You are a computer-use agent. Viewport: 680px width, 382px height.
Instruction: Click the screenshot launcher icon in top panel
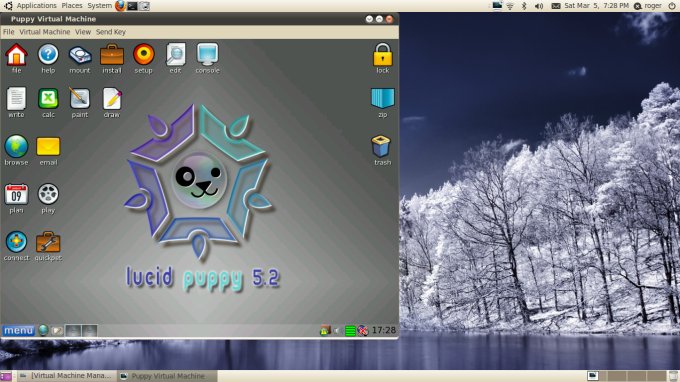click(144, 6)
